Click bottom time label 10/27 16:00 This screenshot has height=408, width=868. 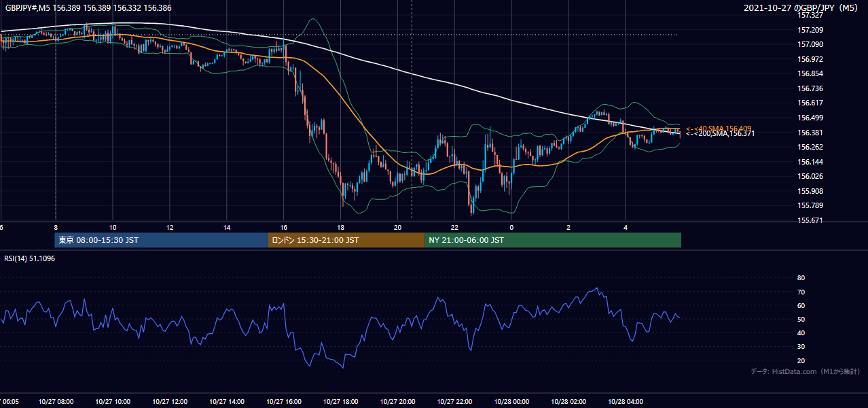pos(284,402)
